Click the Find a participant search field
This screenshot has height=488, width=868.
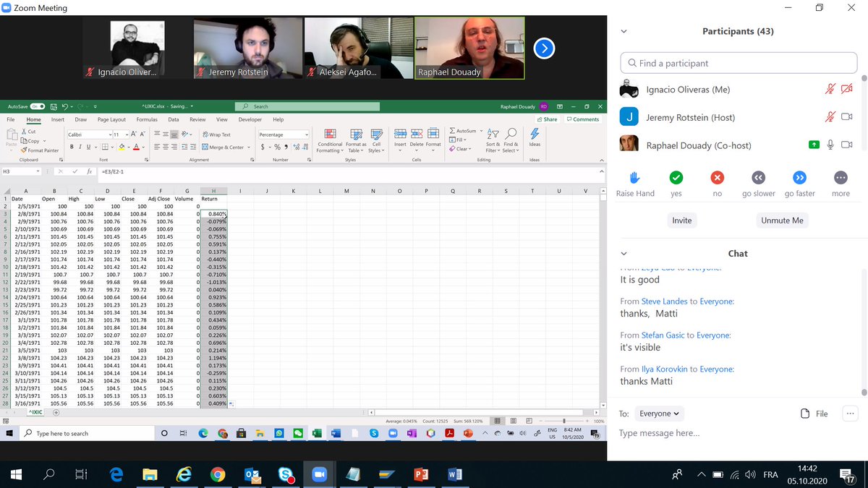pos(739,63)
